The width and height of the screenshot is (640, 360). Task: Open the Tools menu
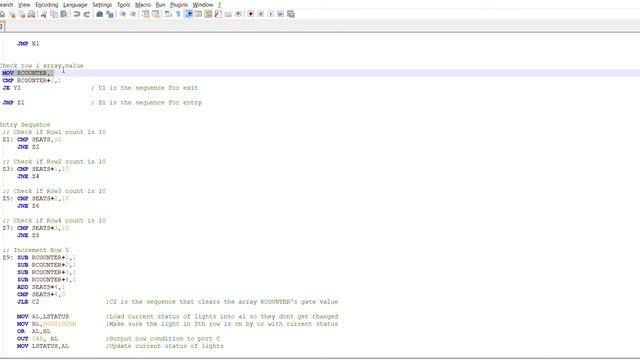(x=123, y=5)
